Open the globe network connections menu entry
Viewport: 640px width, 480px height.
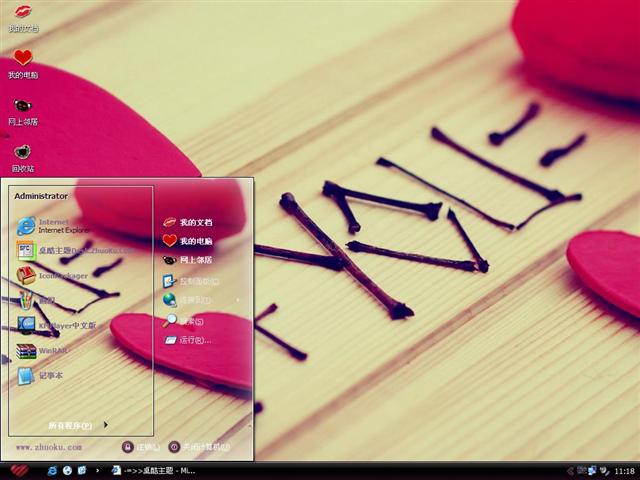187,300
